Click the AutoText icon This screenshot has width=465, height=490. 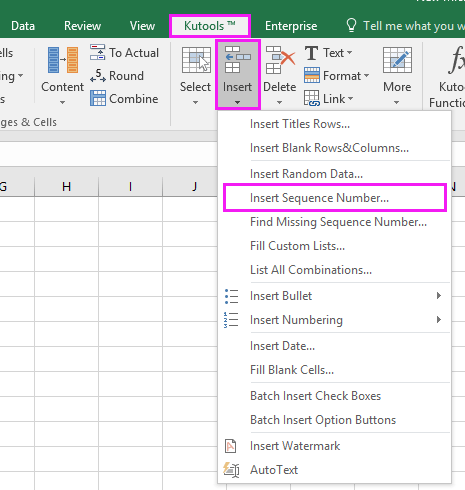(231, 470)
